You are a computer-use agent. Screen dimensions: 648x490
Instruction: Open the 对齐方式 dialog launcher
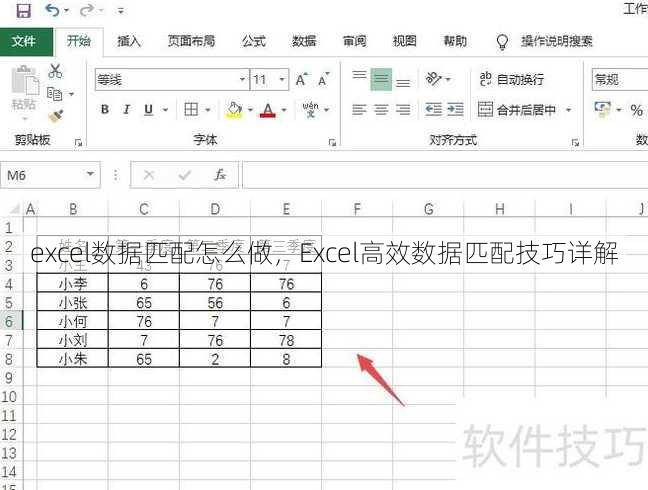[x=575, y=143]
